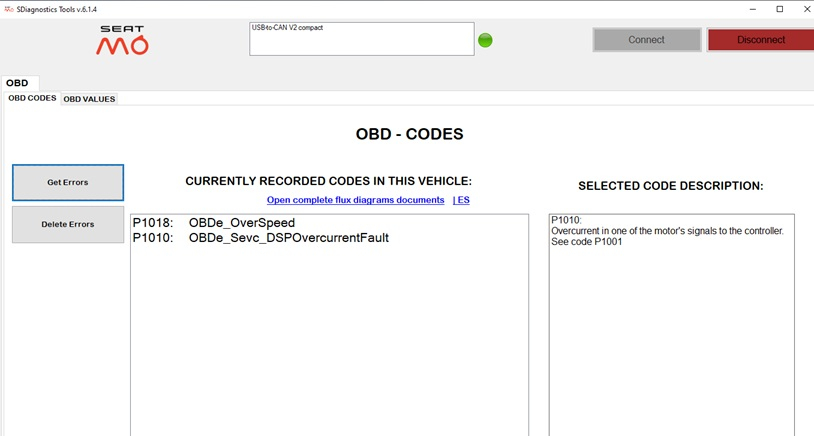Maximize the SDiagnostics Tools window
This screenshot has width=814, height=436.
point(779,8)
